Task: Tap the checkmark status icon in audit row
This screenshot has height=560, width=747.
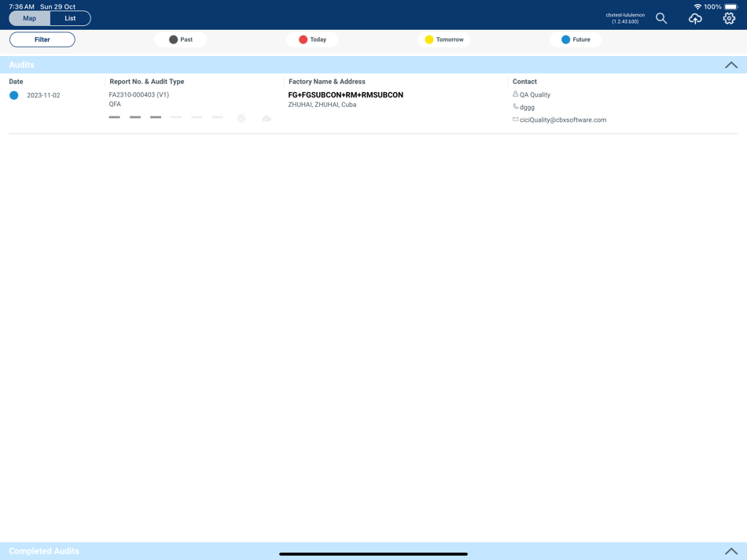Action: point(241,117)
